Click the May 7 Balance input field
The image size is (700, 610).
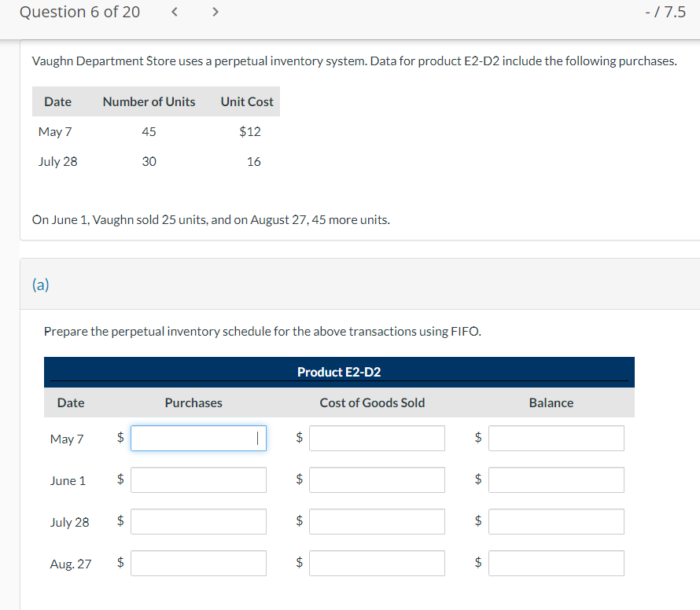[x=556, y=438]
